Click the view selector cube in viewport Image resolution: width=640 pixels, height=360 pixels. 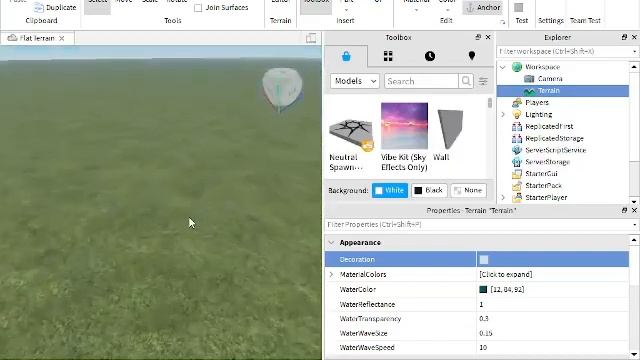pyautogui.click(x=282, y=89)
